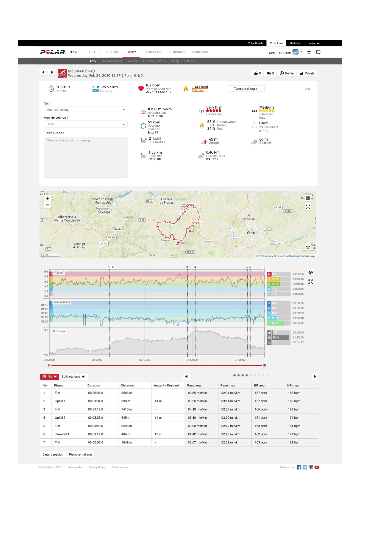This screenshot has height=554, width=392.
Task: Click the right handle of timeline slider
Action: (x=265, y=365)
